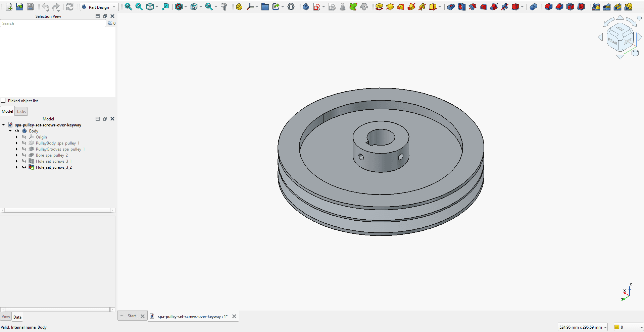
Task: Open the dimension units dropdown in status bar
Action: tap(583, 327)
